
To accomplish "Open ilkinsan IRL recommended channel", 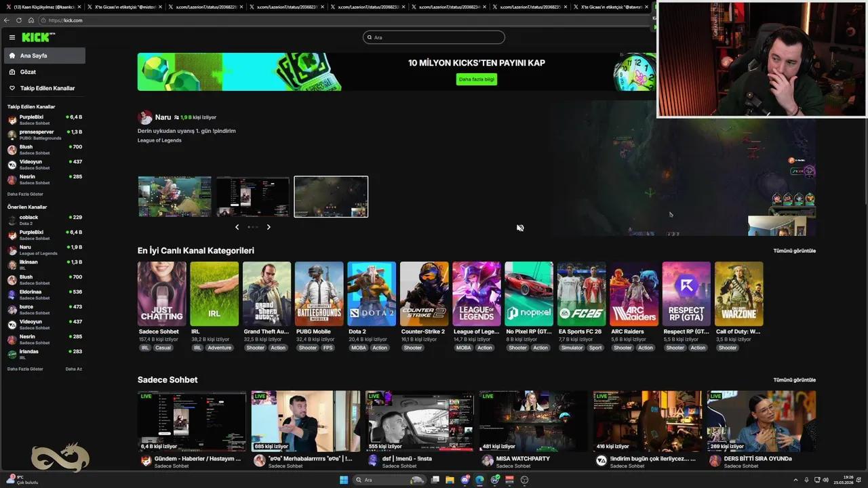I will pos(44,265).
